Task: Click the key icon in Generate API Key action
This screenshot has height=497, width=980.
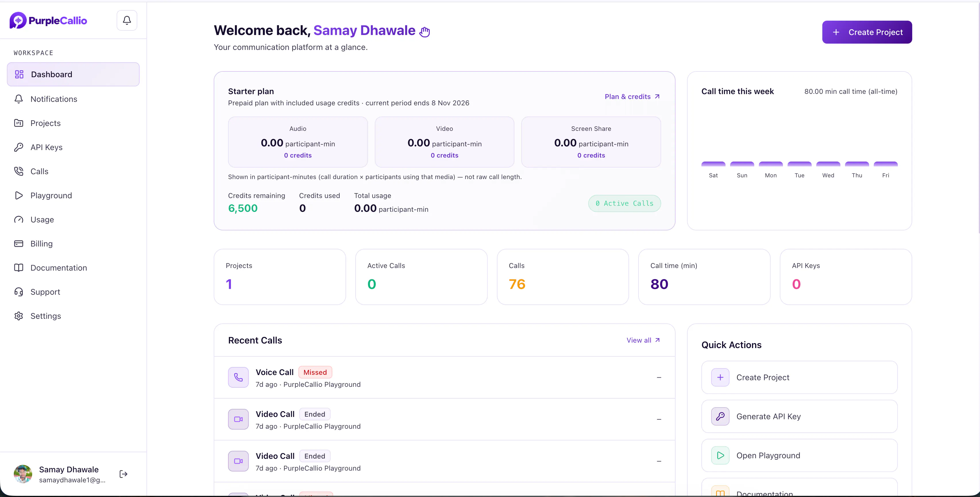Action: [x=720, y=416]
